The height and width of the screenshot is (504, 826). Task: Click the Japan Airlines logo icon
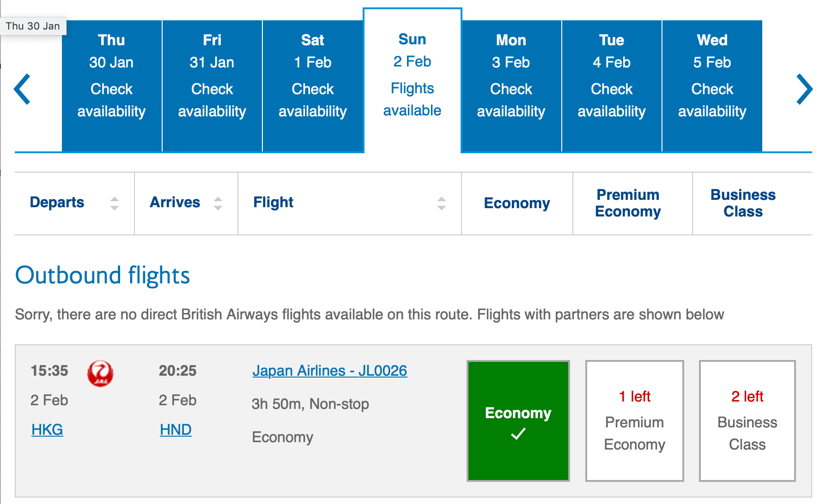pos(100,373)
